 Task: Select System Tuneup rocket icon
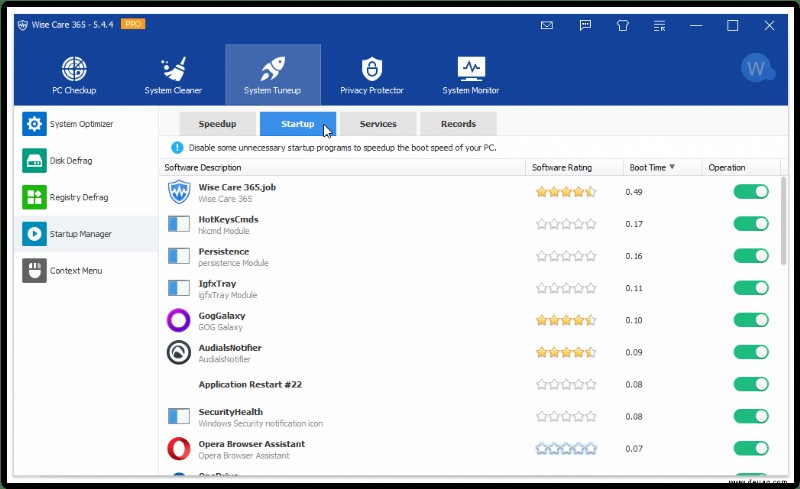273,68
